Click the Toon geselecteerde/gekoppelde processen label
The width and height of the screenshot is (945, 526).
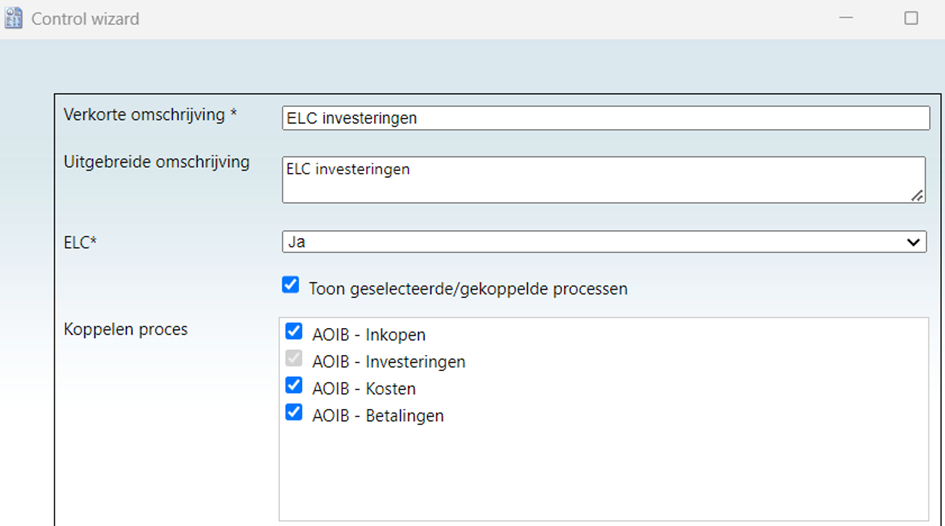click(468, 289)
